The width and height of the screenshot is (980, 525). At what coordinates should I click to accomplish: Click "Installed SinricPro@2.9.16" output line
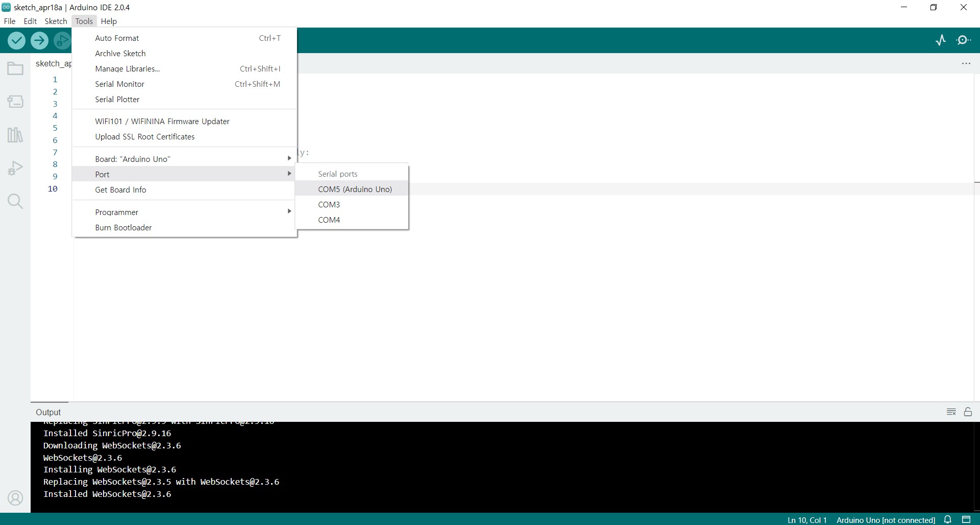click(x=107, y=433)
